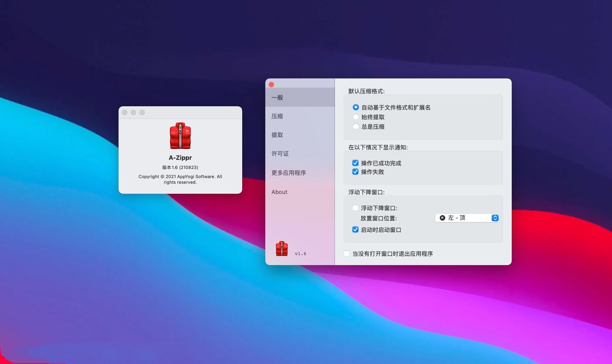This screenshot has height=364, width=612.
Task: Open the 左 - 顶 window position dropdown
Action: point(467,218)
